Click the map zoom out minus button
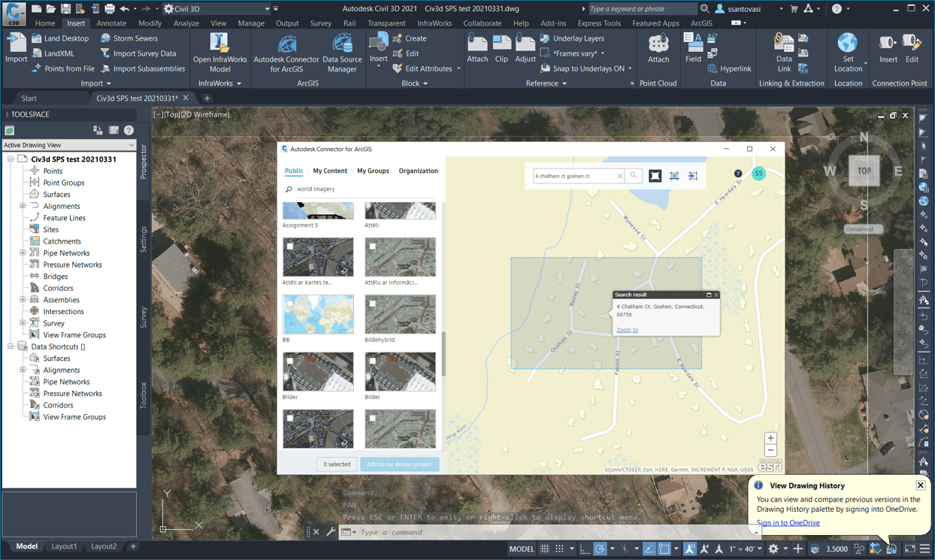 pos(770,450)
